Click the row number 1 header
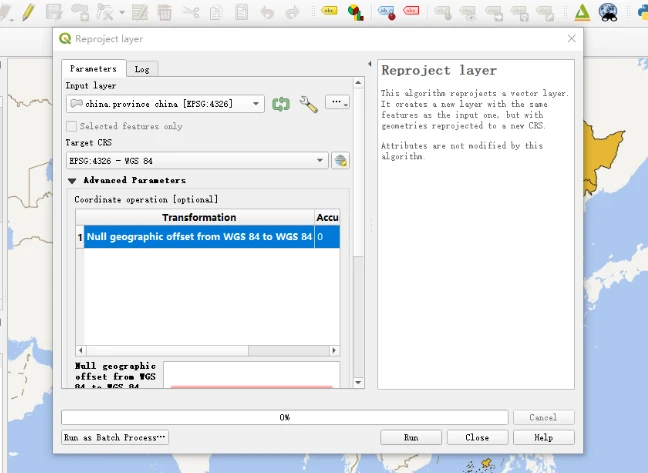 pos(80,237)
